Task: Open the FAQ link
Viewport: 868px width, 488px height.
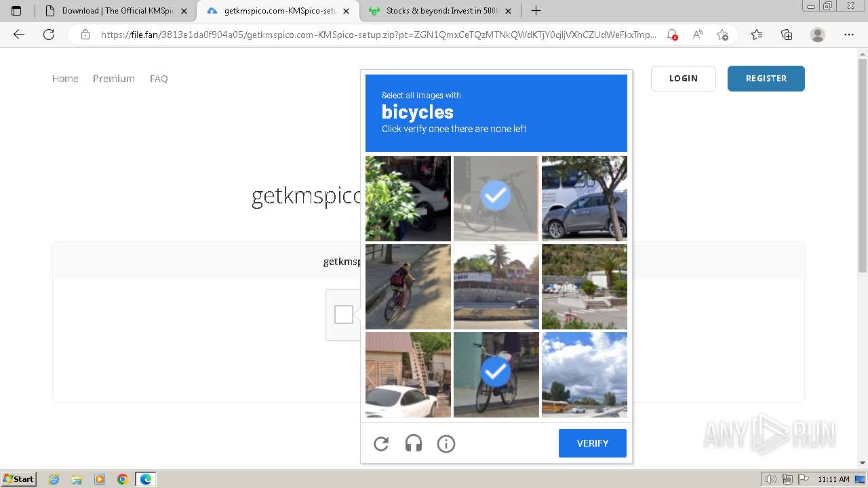Action: (x=159, y=79)
